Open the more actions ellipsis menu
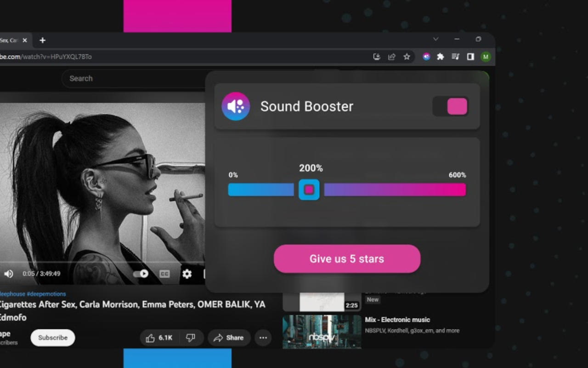Screen dimensions: 588x368 [x=263, y=338]
